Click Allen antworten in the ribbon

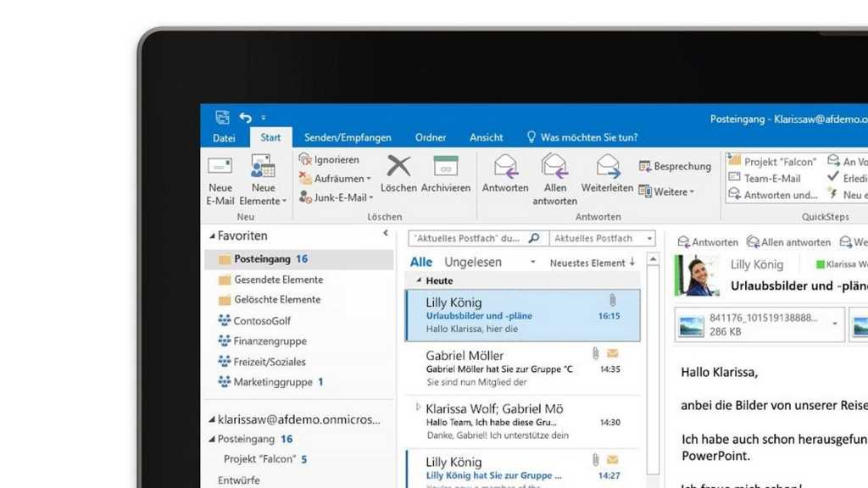click(x=554, y=180)
